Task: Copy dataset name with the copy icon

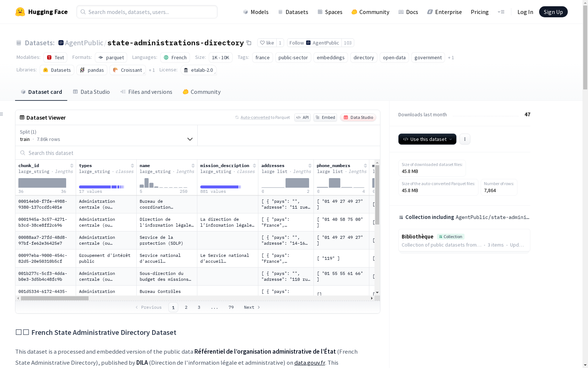Action: [x=249, y=43]
